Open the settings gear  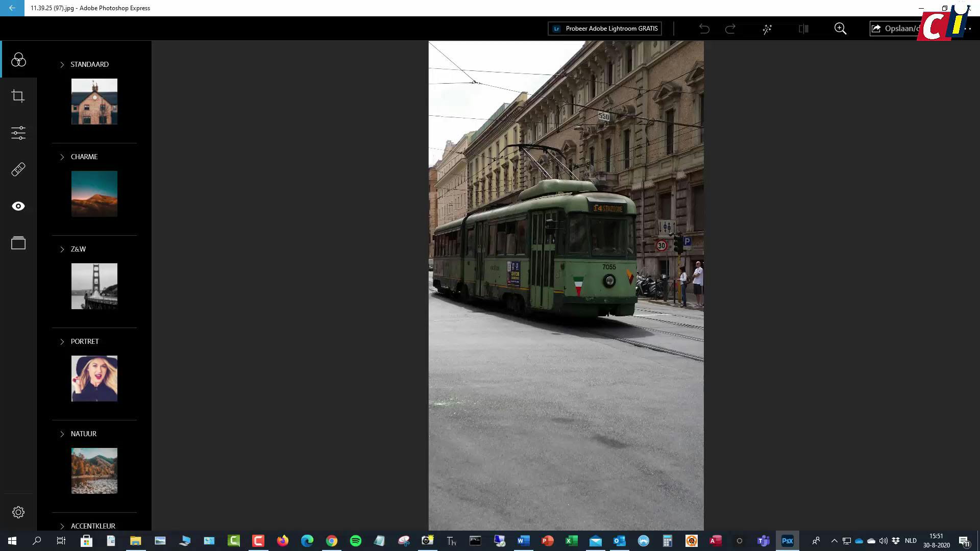point(18,512)
